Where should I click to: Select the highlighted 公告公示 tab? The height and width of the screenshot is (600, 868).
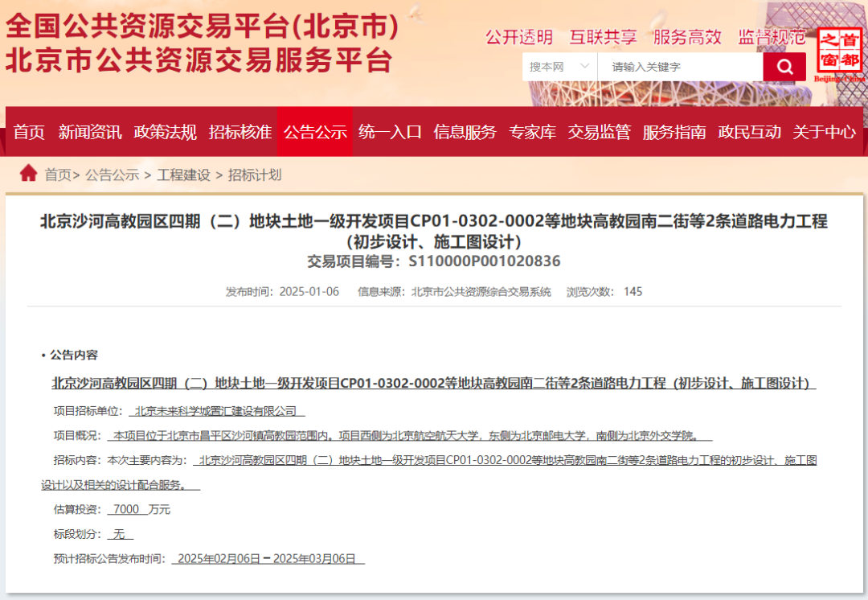coord(315,132)
